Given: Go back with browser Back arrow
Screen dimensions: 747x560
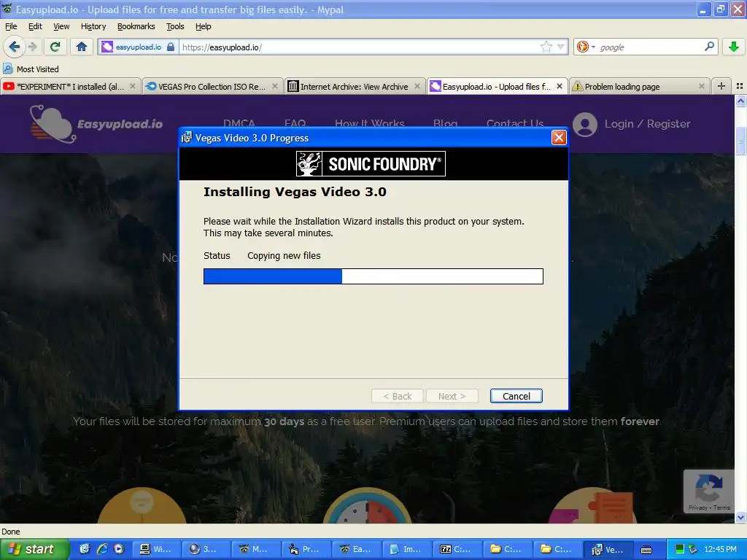Looking at the screenshot, I should click(14, 47).
